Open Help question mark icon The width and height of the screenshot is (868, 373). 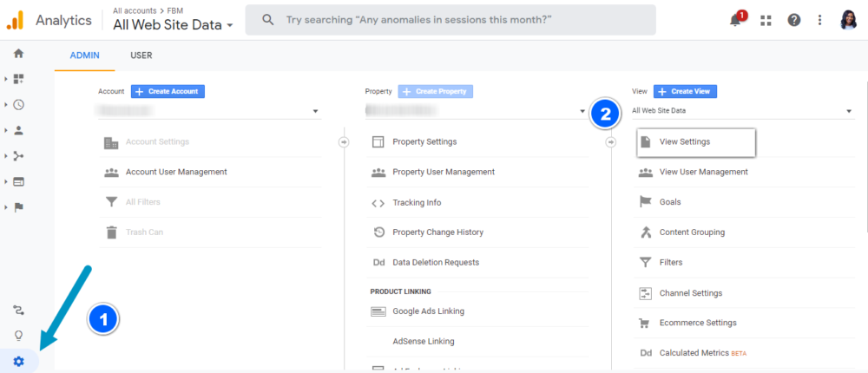click(794, 21)
